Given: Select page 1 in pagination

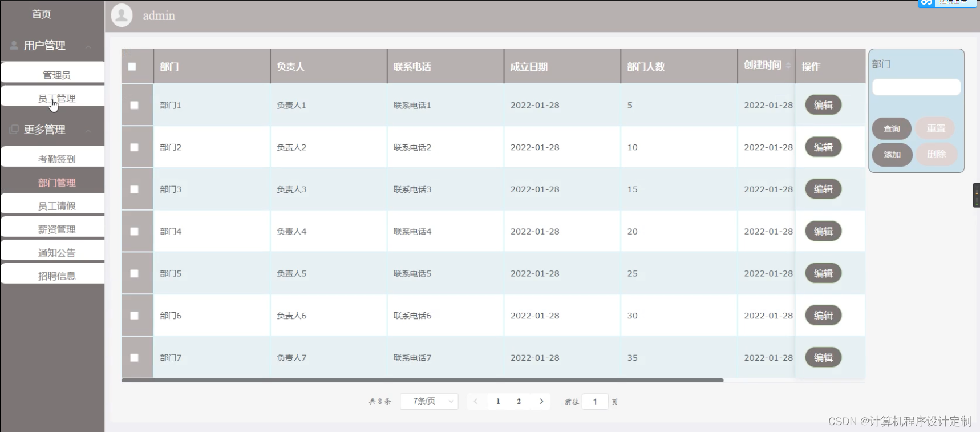Looking at the screenshot, I should [x=498, y=401].
